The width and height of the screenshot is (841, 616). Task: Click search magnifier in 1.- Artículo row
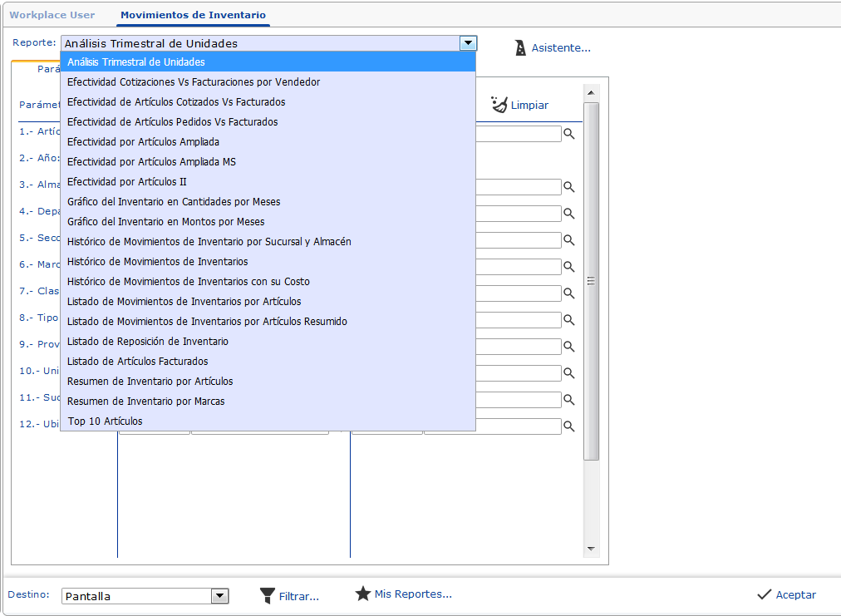(x=569, y=134)
